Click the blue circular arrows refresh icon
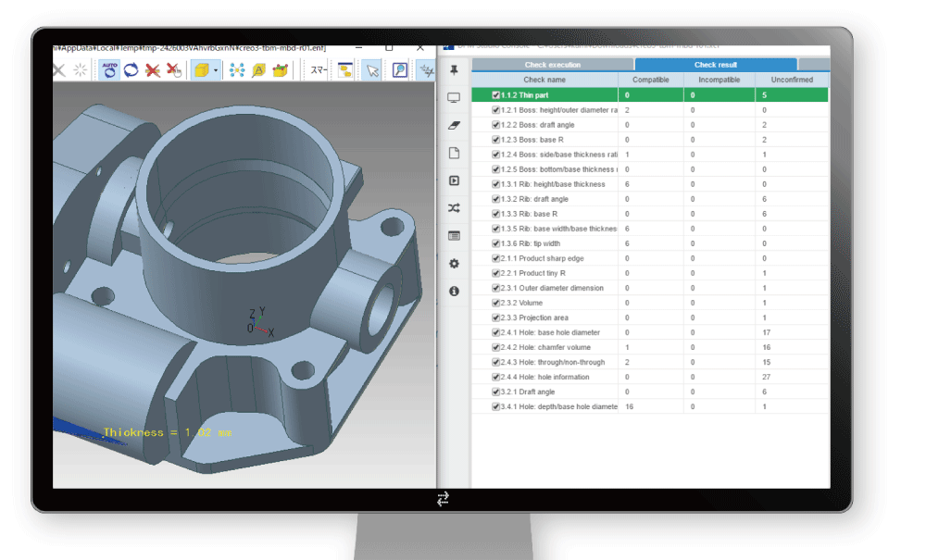This screenshot has width=926, height=560. coord(131,70)
